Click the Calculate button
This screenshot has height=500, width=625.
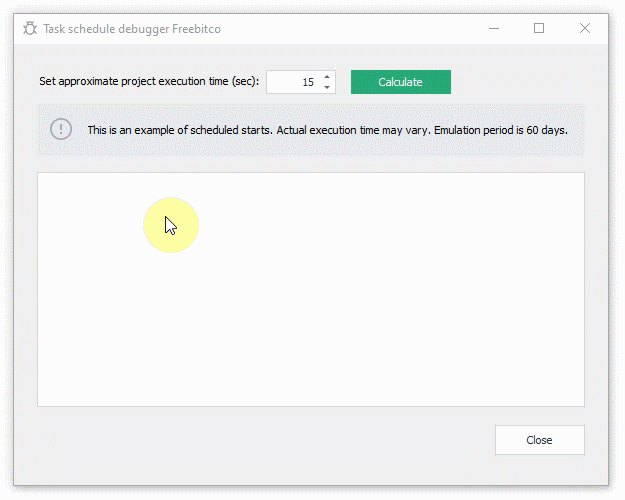point(401,82)
